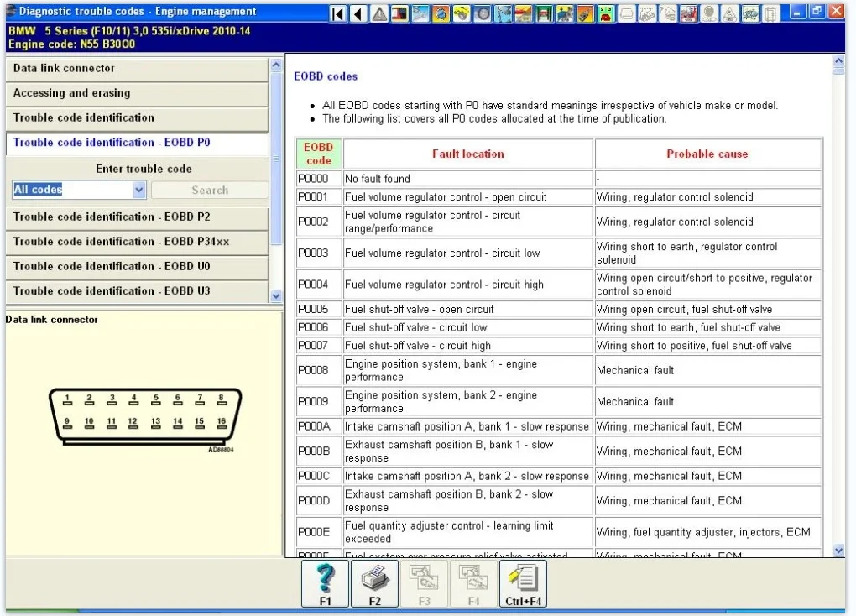Click the first-page arrow in the toolbar

point(338,13)
